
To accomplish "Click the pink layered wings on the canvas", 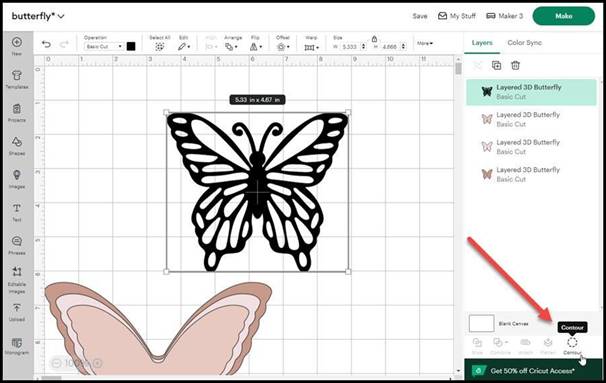I will tap(158, 329).
